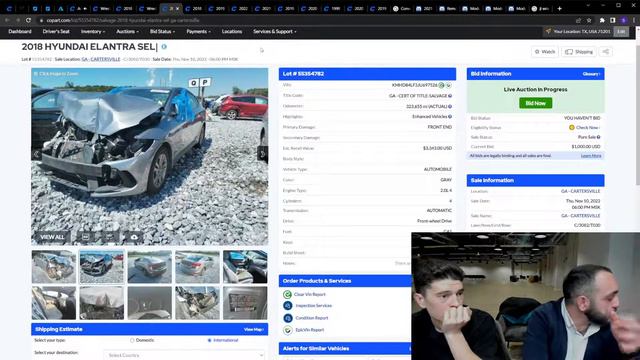Expand Services & Support dropdown menu

(x=275, y=31)
